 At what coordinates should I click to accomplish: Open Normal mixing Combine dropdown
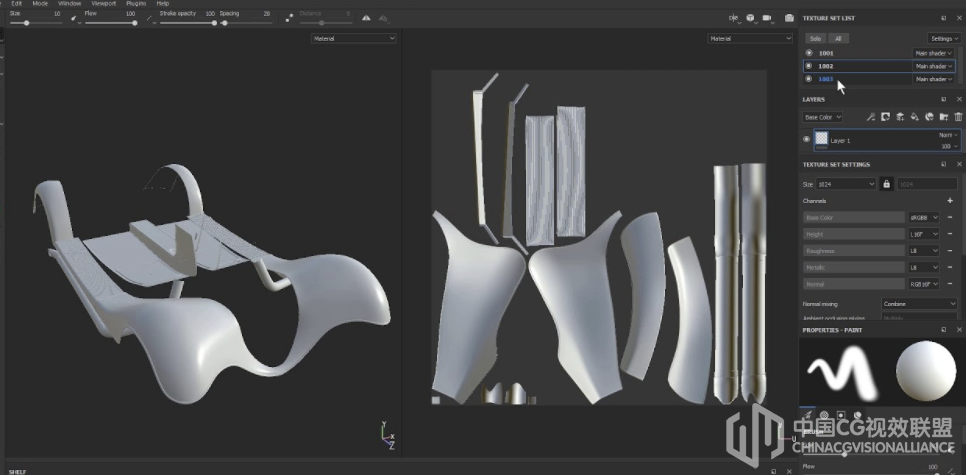[x=919, y=304]
